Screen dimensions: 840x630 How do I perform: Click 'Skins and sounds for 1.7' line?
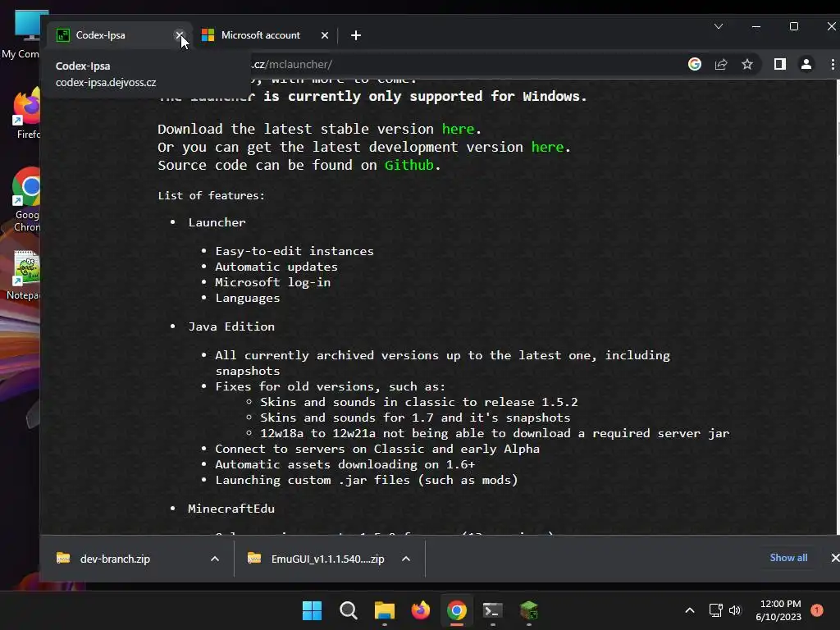pos(415,418)
